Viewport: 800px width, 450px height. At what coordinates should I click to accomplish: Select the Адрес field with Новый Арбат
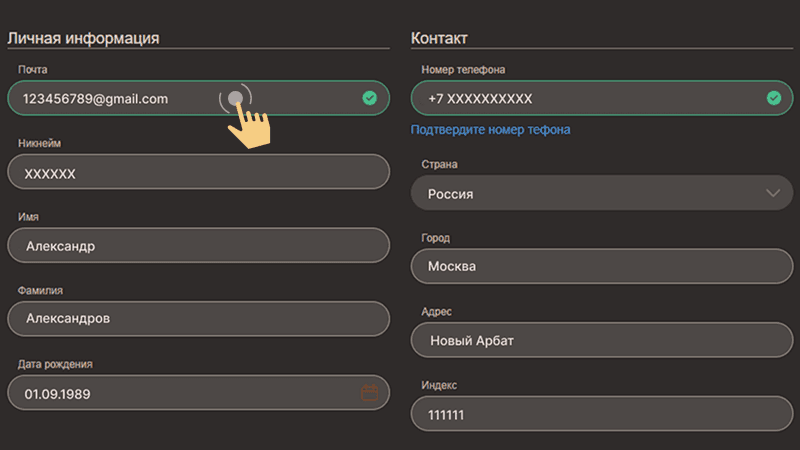[602, 340]
